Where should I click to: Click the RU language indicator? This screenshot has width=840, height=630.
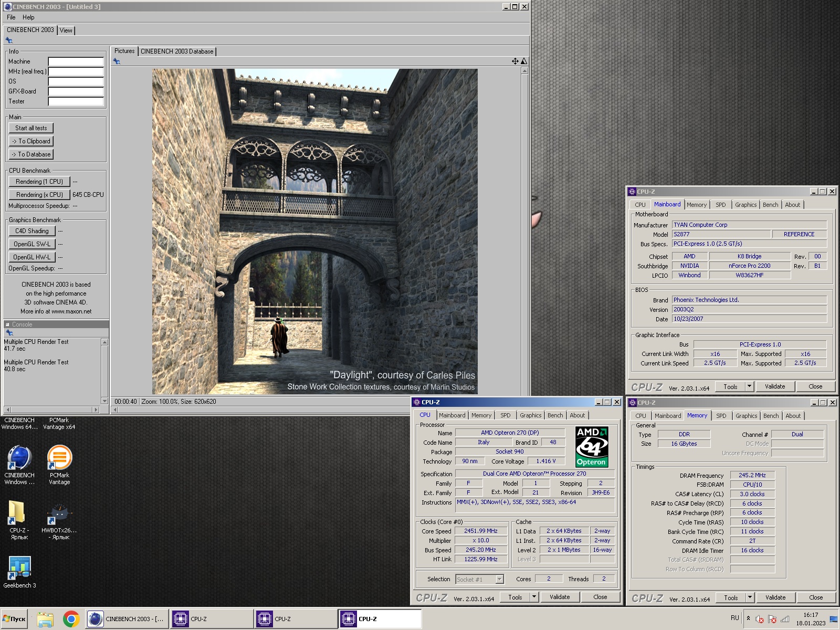pyautogui.click(x=735, y=618)
